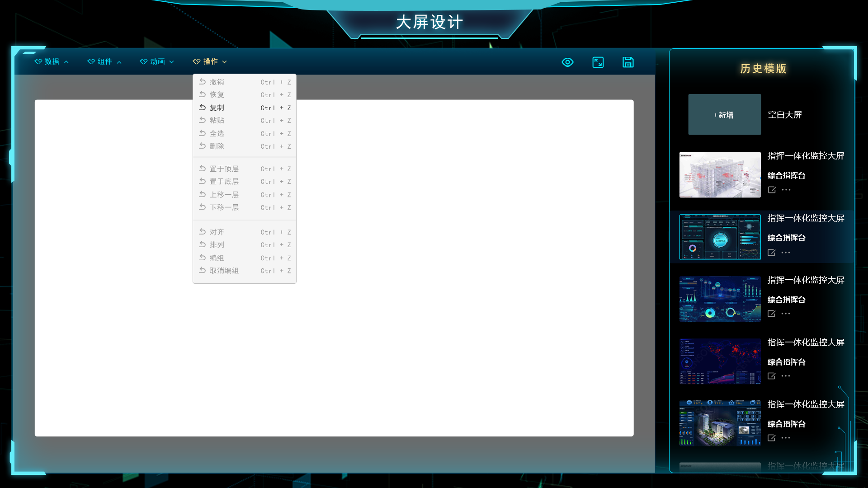Expand the 数据 dropdown menu
This screenshot has height=488, width=868.
pyautogui.click(x=52, y=62)
